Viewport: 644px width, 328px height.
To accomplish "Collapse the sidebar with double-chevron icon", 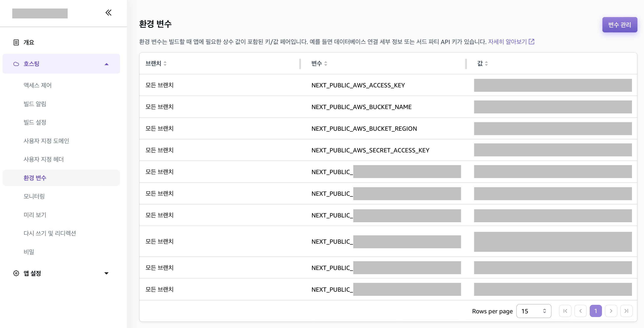I will point(108,12).
